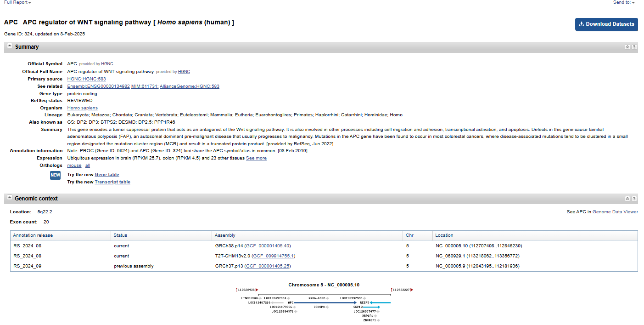Collapse the Summary section toggle
Viewport: 644px width, 325px height.
10,46
